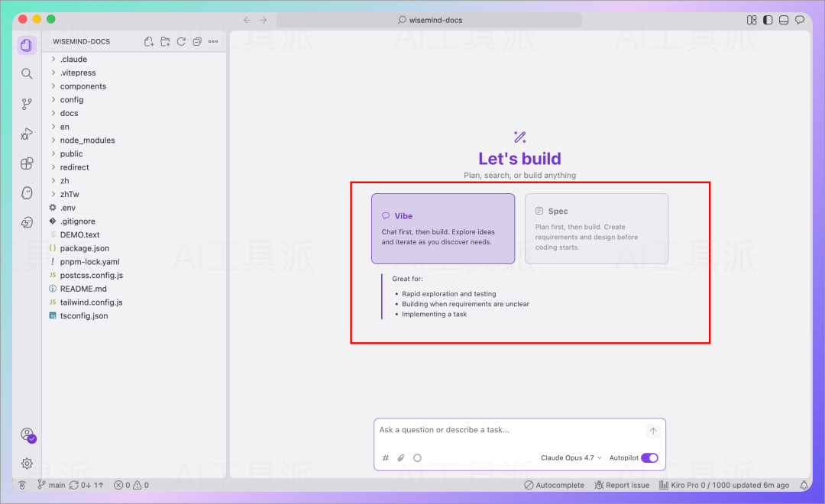Create a new file in WISEMIND-DOCS explorer

click(149, 41)
